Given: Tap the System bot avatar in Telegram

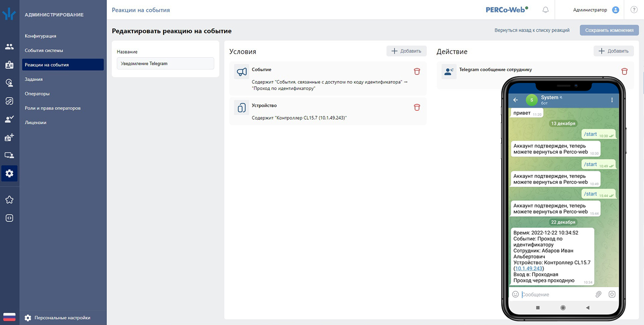Looking at the screenshot, I should tap(532, 100).
